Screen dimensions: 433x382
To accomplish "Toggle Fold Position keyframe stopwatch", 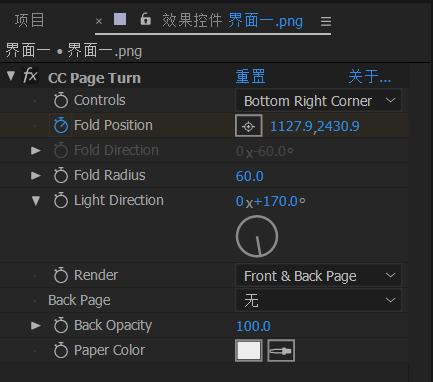I will click(61, 125).
